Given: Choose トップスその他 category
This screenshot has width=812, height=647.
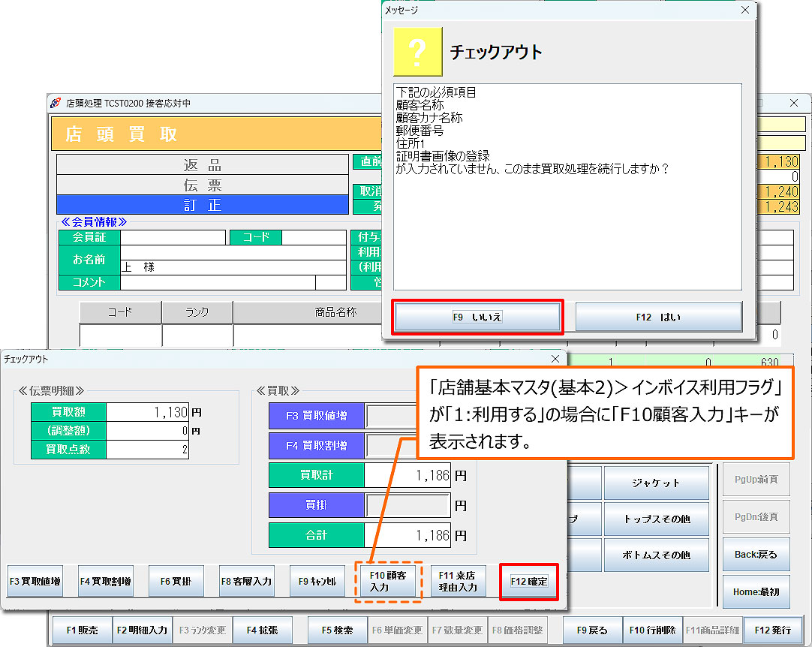Looking at the screenshot, I should 656,519.
